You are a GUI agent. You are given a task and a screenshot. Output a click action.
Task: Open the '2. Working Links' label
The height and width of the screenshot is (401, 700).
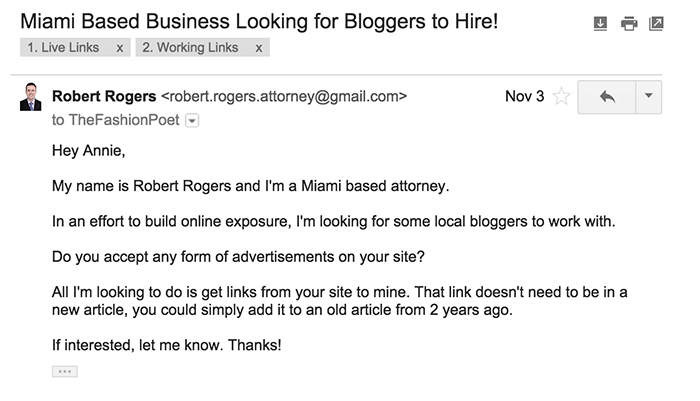pos(190,47)
